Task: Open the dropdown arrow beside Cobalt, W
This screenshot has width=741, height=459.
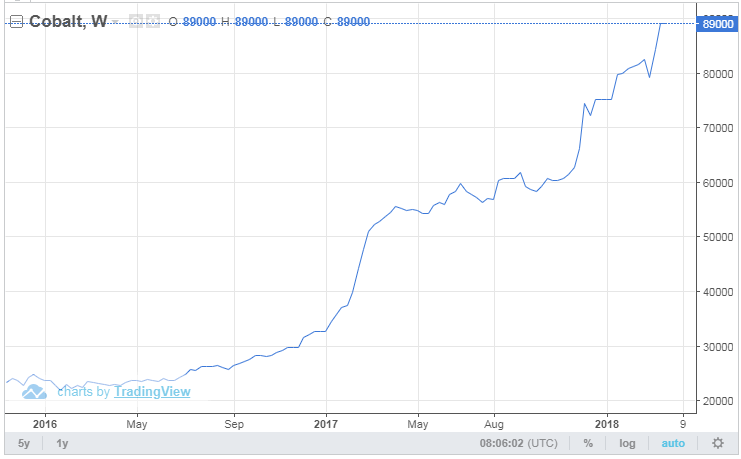Action: click(x=115, y=22)
